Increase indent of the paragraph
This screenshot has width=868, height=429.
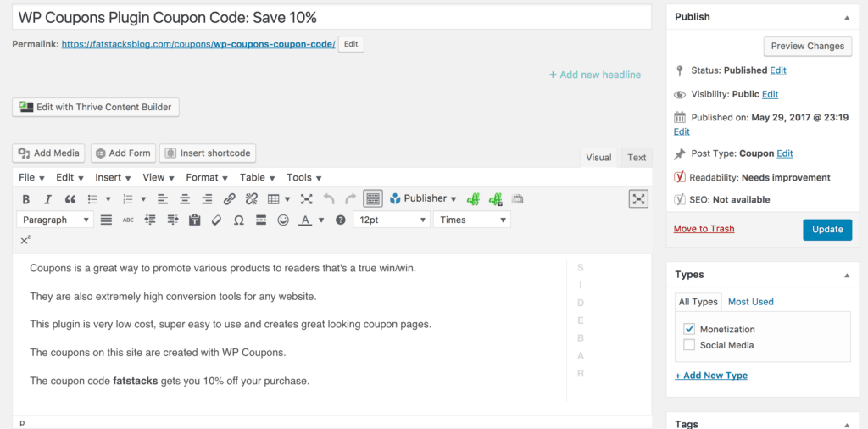(x=173, y=220)
